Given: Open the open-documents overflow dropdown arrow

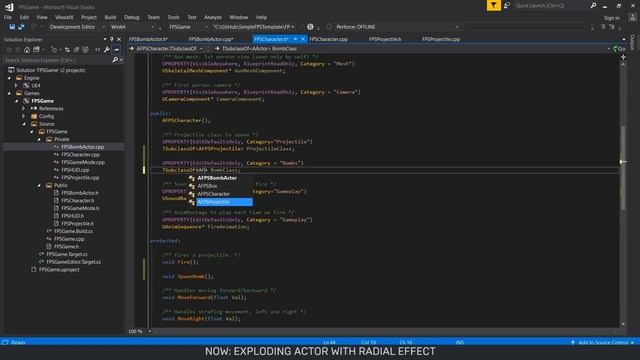Looking at the screenshot, I should click(x=624, y=39).
